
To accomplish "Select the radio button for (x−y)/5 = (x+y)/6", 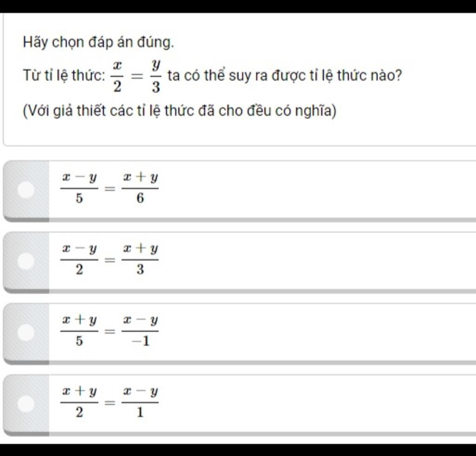I will (x=26, y=189).
